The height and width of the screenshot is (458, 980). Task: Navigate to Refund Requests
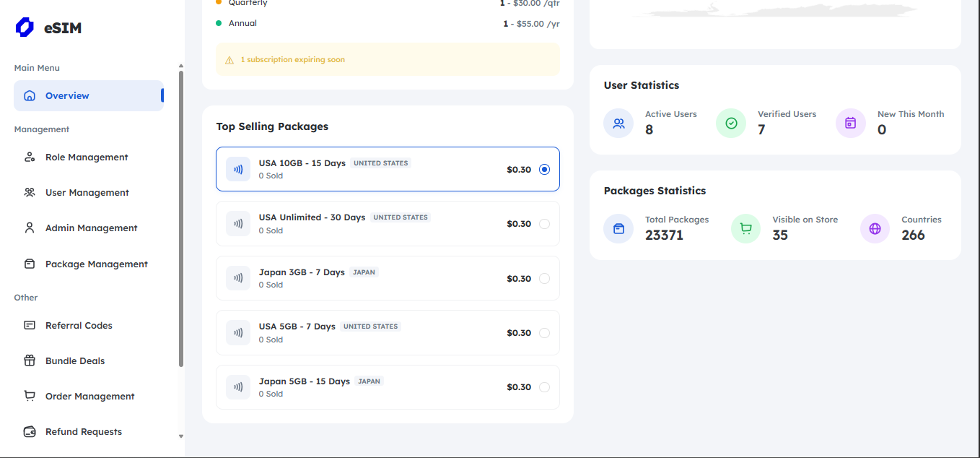pyautogui.click(x=83, y=432)
